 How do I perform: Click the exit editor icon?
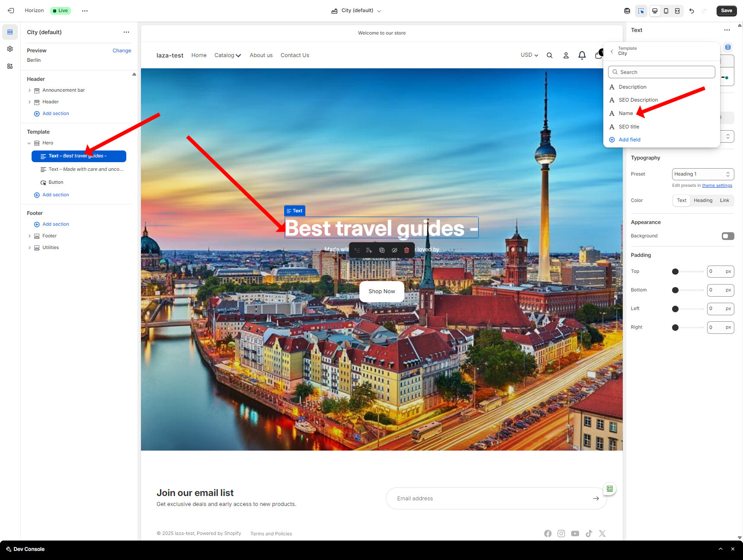click(x=11, y=11)
